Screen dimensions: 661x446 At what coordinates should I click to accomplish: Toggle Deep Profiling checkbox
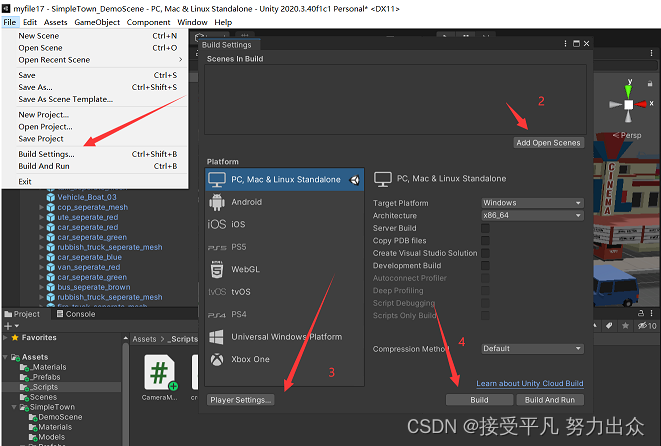pos(485,290)
